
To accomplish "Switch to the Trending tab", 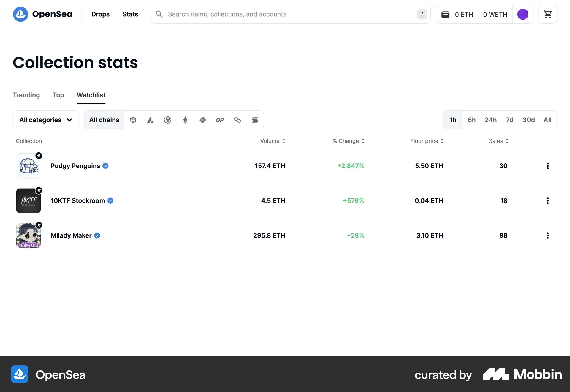I will [x=26, y=95].
